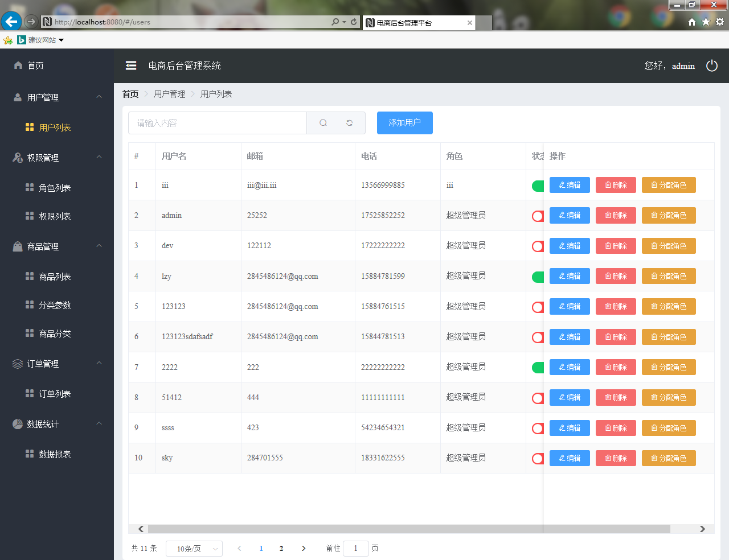Click the scroll right arrow of table
Viewport: 729px width, 560px height.
point(702,529)
